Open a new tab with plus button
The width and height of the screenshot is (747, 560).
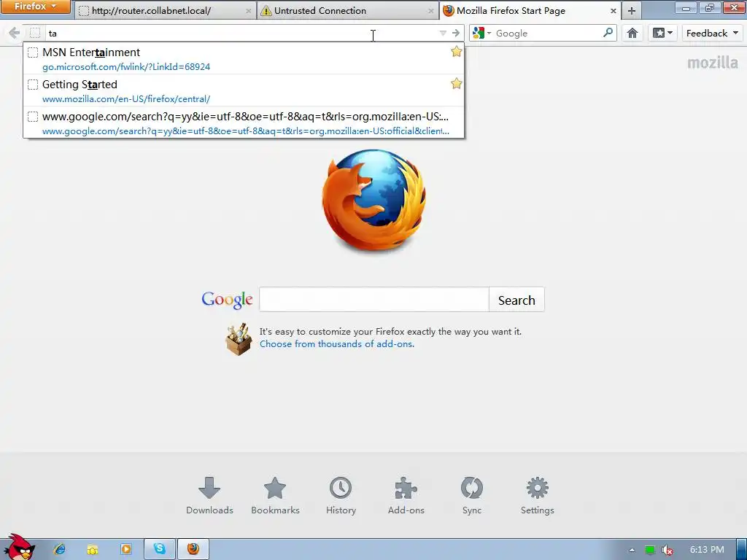(x=632, y=10)
